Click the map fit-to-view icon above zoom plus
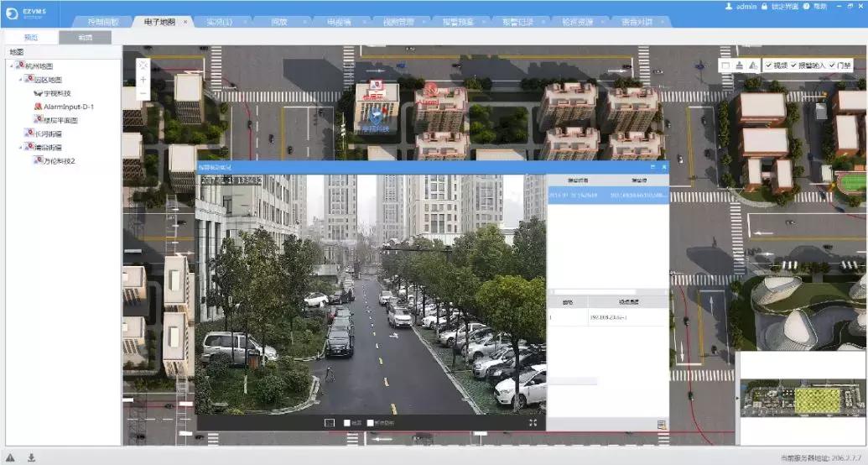 coord(143,65)
